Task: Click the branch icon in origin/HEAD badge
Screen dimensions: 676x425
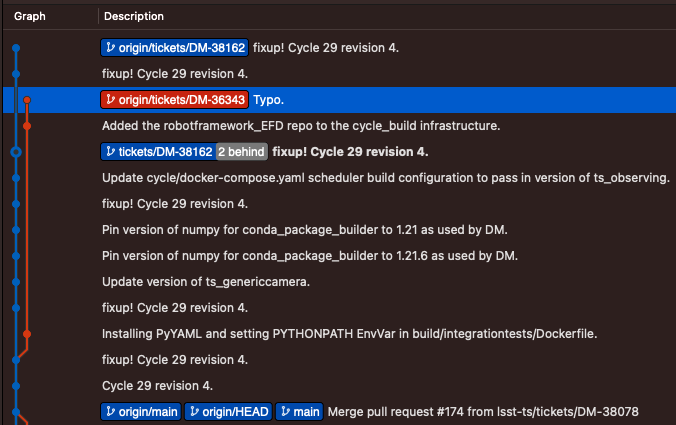Action: (194, 412)
